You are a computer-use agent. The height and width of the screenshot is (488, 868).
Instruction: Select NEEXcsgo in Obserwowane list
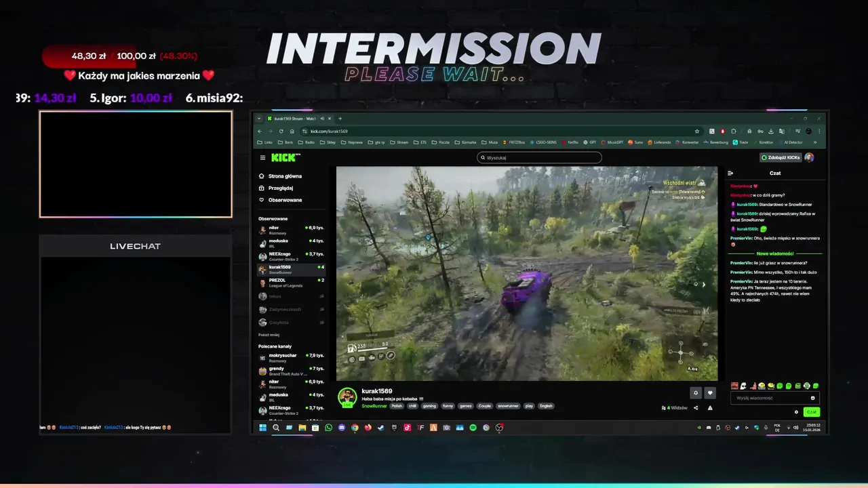click(x=291, y=256)
